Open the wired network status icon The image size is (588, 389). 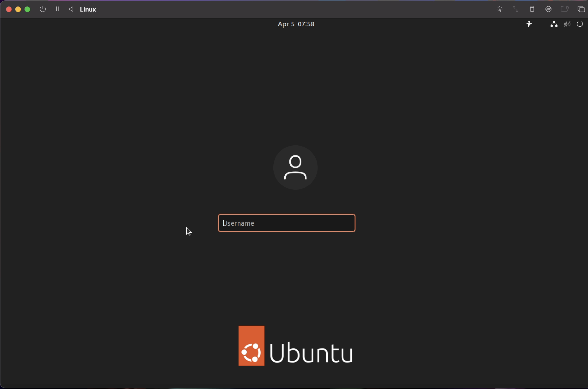click(554, 24)
